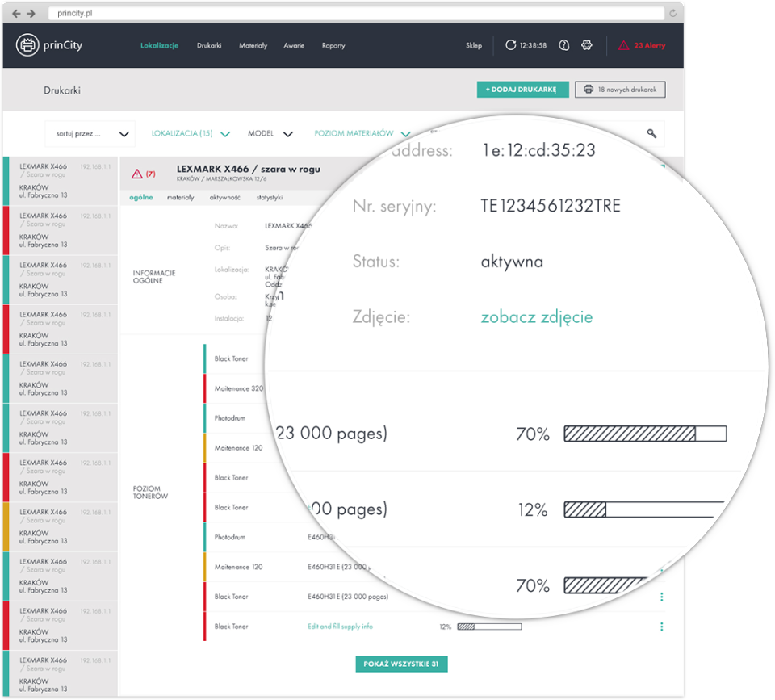Screen dimensions: 775x700
Task: Click printer icon in 18 nowych drukarek
Action: point(589,90)
